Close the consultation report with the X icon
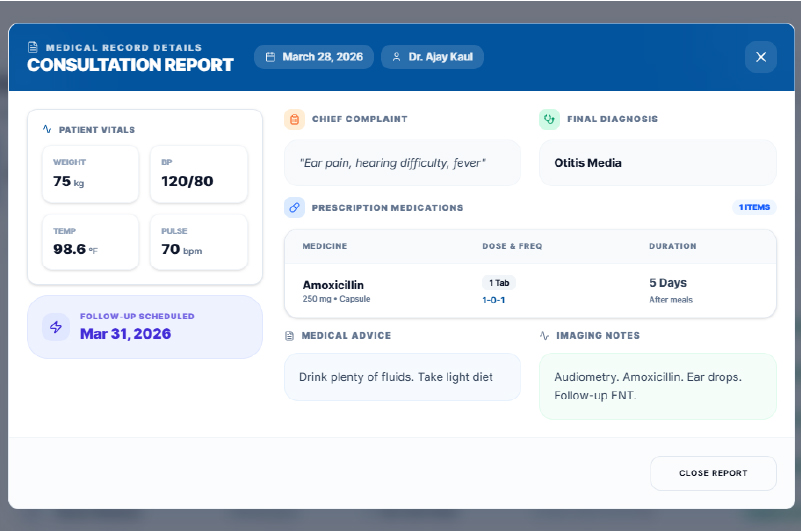The image size is (801, 531). pyautogui.click(x=761, y=57)
